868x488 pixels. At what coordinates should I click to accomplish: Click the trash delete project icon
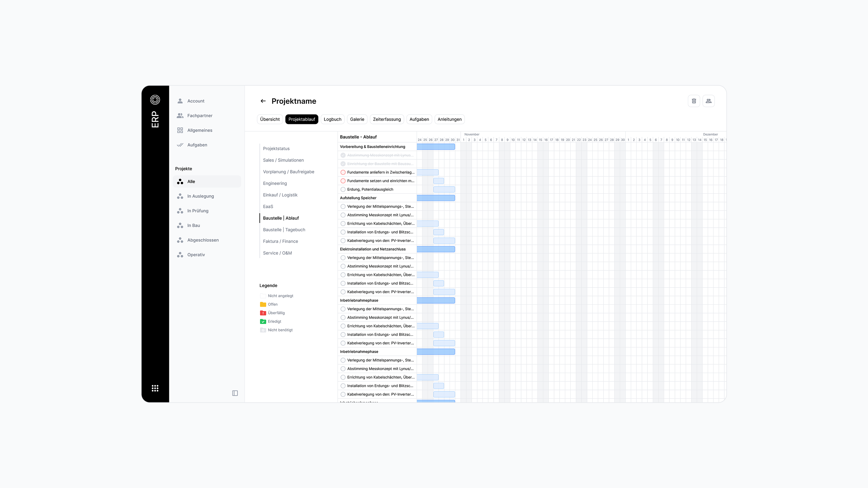pos(694,101)
